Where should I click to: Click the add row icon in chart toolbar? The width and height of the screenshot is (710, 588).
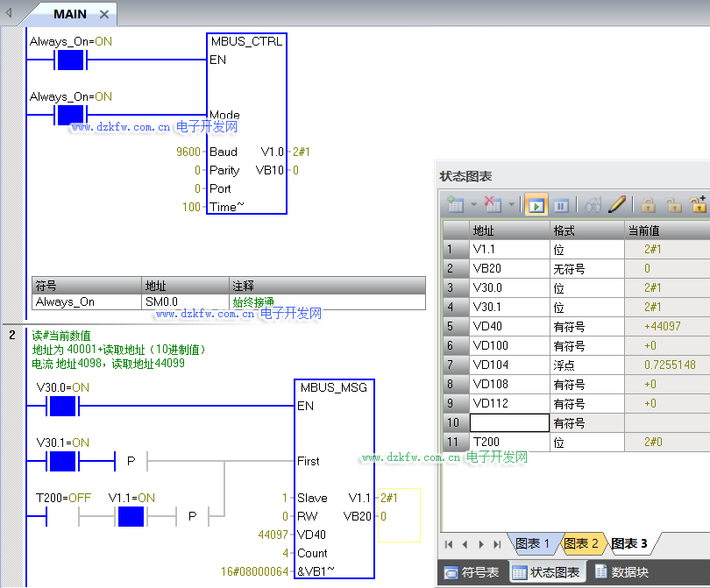(454, 205)
